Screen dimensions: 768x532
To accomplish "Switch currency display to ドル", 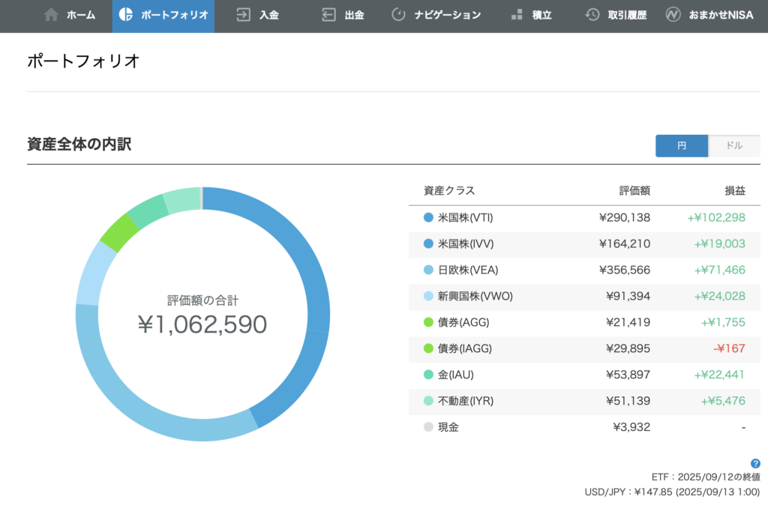I will pyautogui.click(x=734, y=146).
